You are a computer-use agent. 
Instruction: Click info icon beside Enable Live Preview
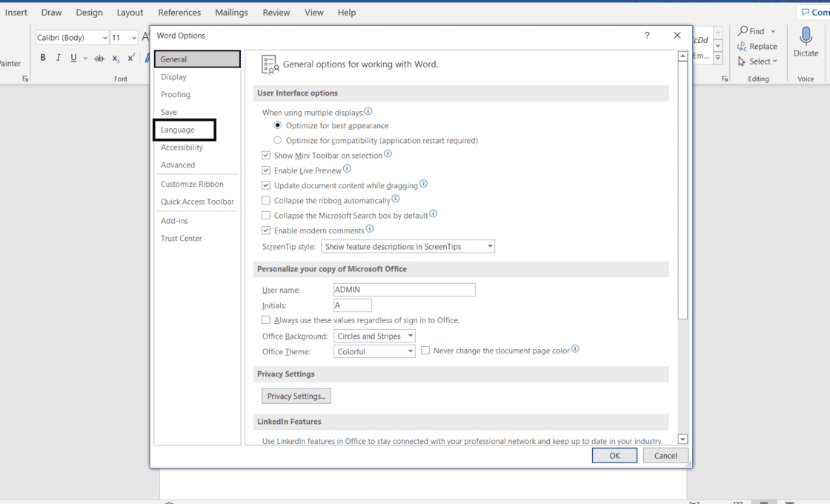tap(347, 170)
